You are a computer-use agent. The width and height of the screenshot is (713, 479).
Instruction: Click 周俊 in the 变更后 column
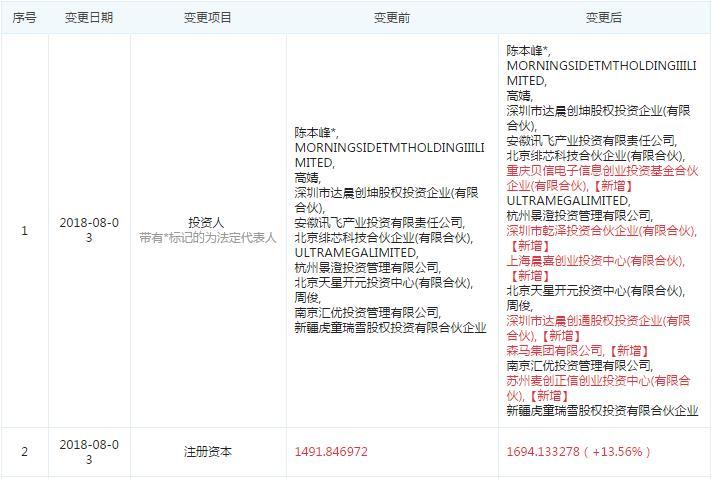coord(518,305)
